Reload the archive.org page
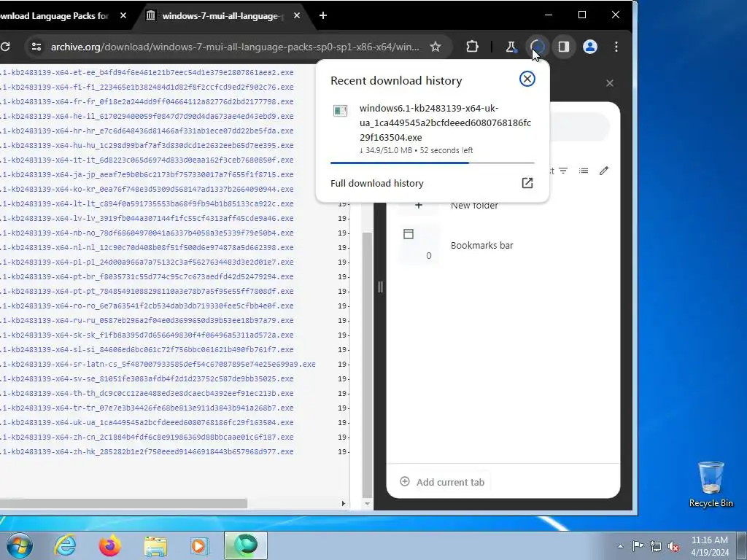Screen dimensions: 747x560 click(5, 47)
